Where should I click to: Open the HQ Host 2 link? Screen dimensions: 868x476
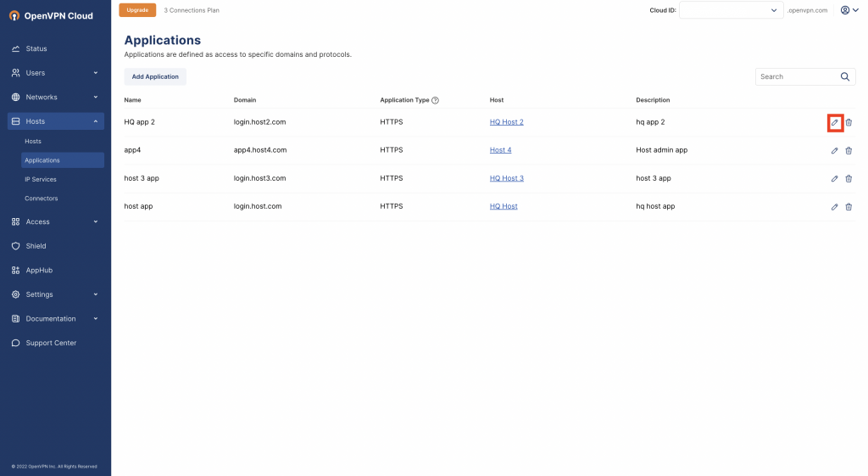[x=507, y=122]
